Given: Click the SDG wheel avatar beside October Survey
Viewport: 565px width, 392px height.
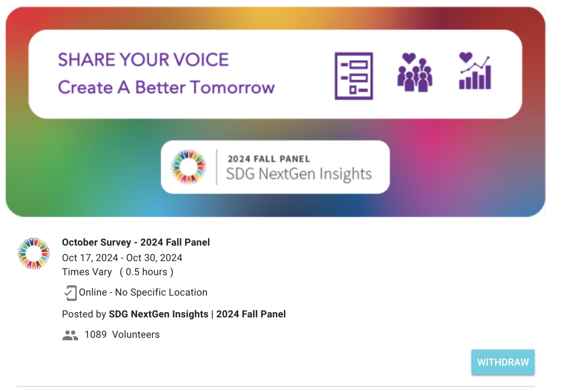Looking at the screenshot, I should (x=34, y=253).
